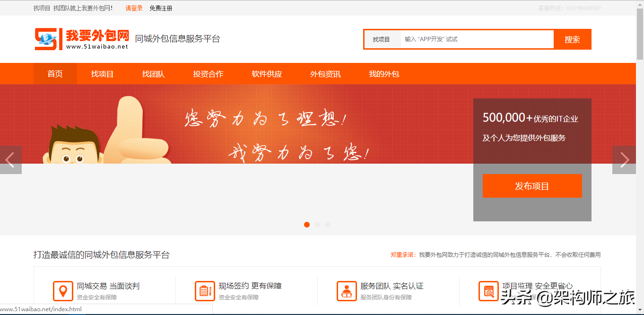Click the inspection icon for 项目监理
The width and height of the screenshot is (644, 315).
488,291
